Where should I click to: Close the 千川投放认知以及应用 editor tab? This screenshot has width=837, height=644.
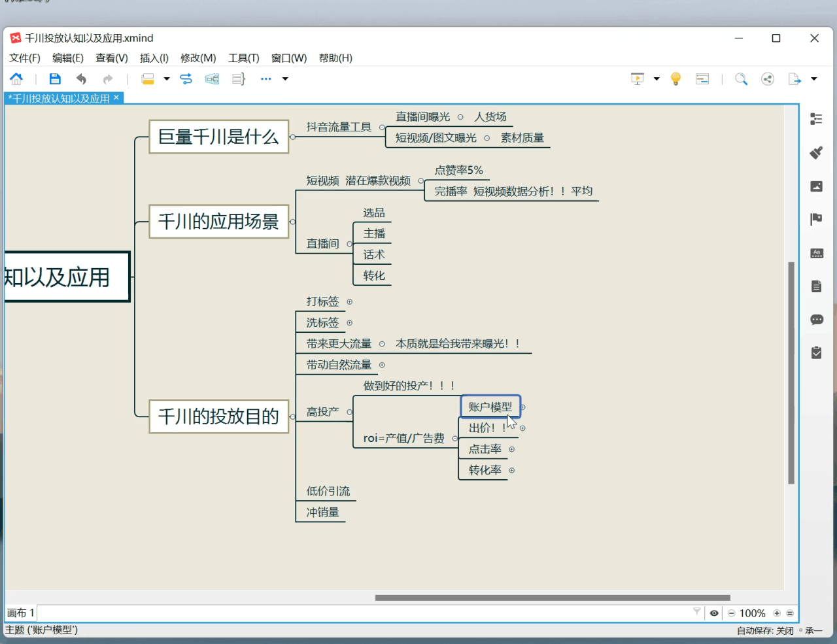pos(116,97)
